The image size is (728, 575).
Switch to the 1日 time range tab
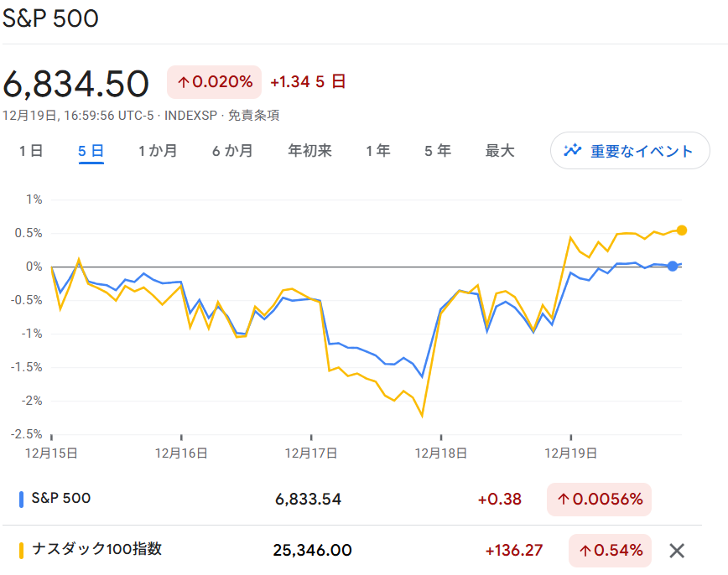(30, 151)
